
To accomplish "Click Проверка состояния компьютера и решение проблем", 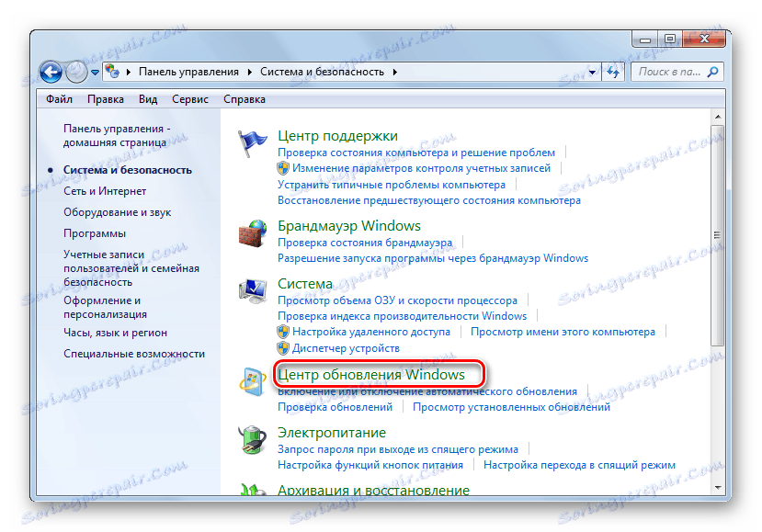I will click(x=416, y=153).
